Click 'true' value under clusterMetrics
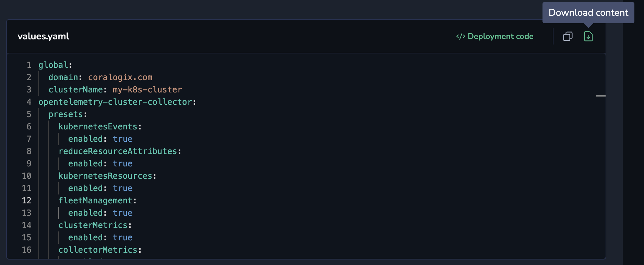Screen dimensions: 644x265 pyautogui.click(x=122, y=238)
